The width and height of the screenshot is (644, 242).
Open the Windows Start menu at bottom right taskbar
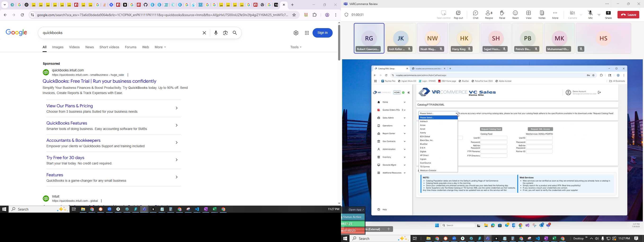pos(345,238)
